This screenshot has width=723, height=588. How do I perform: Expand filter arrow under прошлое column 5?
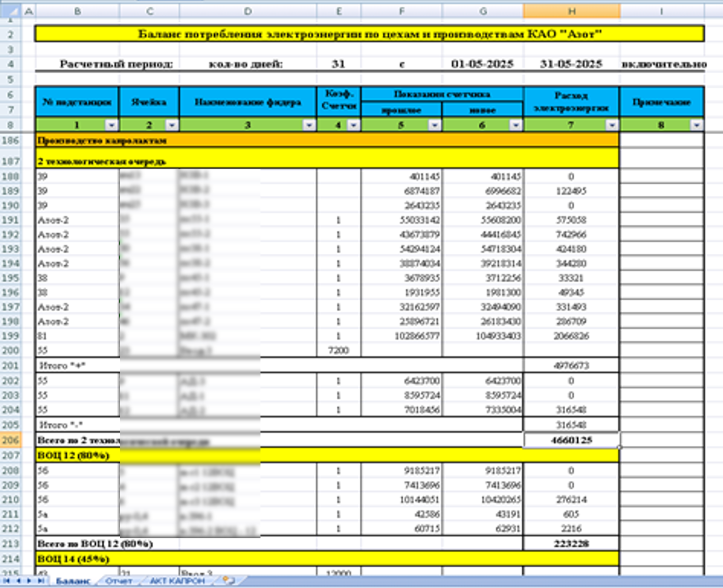[435, 125]
